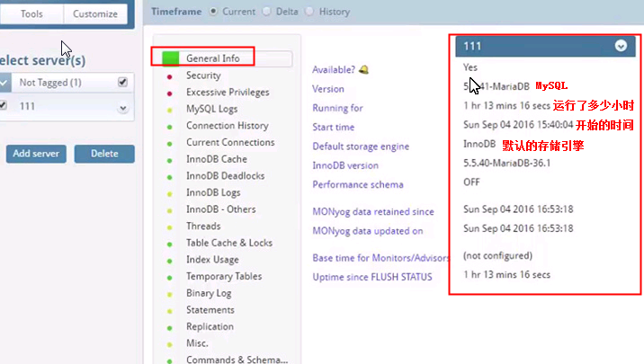Select InnoDB - Others in the list
The image size is (644, 364).
tap(221, 209)
